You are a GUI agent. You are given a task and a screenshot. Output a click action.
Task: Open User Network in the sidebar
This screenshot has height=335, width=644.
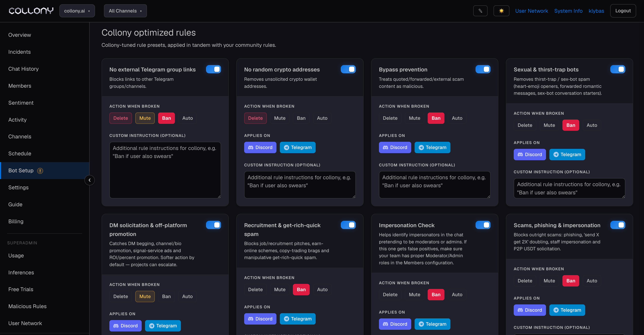coord(45,323)
